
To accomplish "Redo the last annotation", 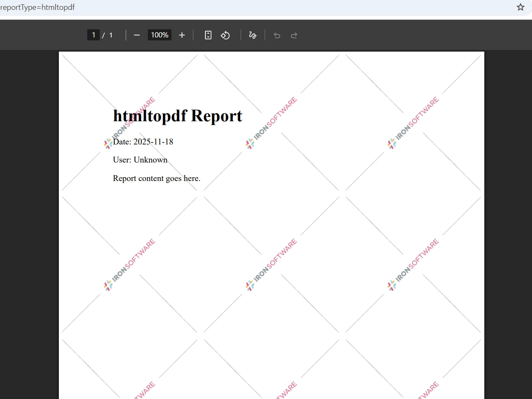I will click(x=294, y=35).
